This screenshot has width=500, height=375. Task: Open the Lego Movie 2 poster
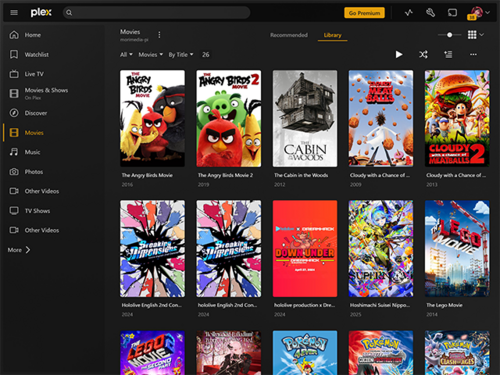click(152, 353)
